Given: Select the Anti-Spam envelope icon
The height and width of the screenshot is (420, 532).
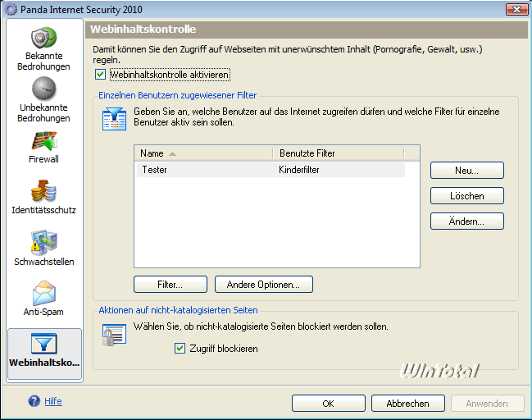Looking at the screenshot, I should [44, 293].
